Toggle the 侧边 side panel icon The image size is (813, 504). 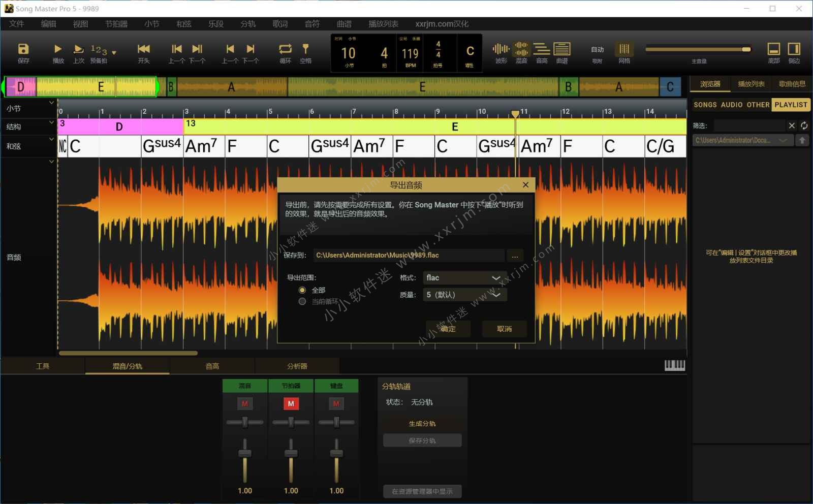pos(794,49)
